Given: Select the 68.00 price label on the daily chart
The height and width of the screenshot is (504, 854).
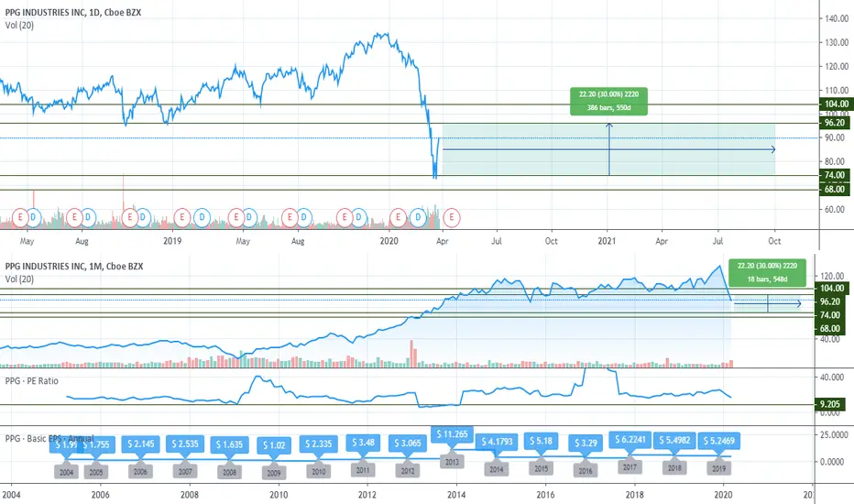Looking at the screenshot, I should (836, 190).
